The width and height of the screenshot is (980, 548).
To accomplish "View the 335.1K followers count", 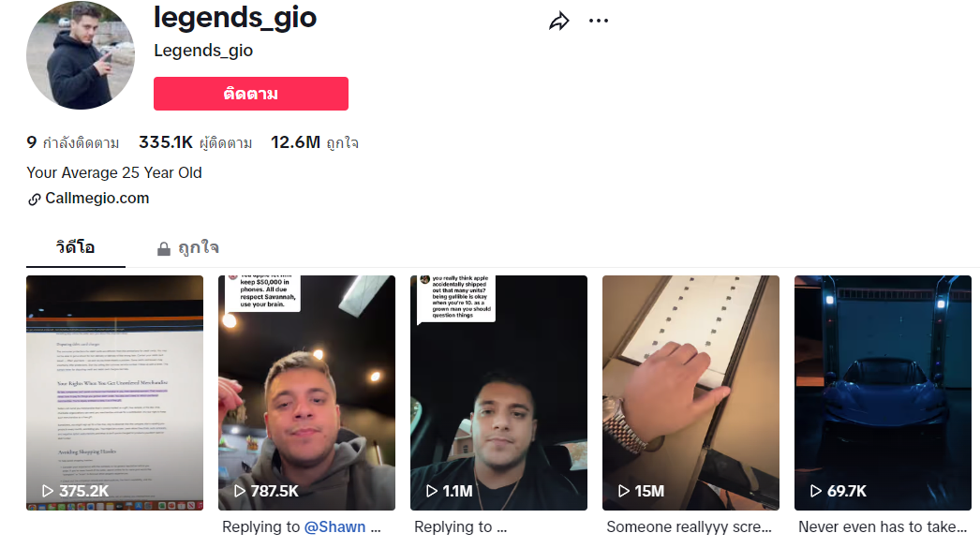I will tap(195, 142).
